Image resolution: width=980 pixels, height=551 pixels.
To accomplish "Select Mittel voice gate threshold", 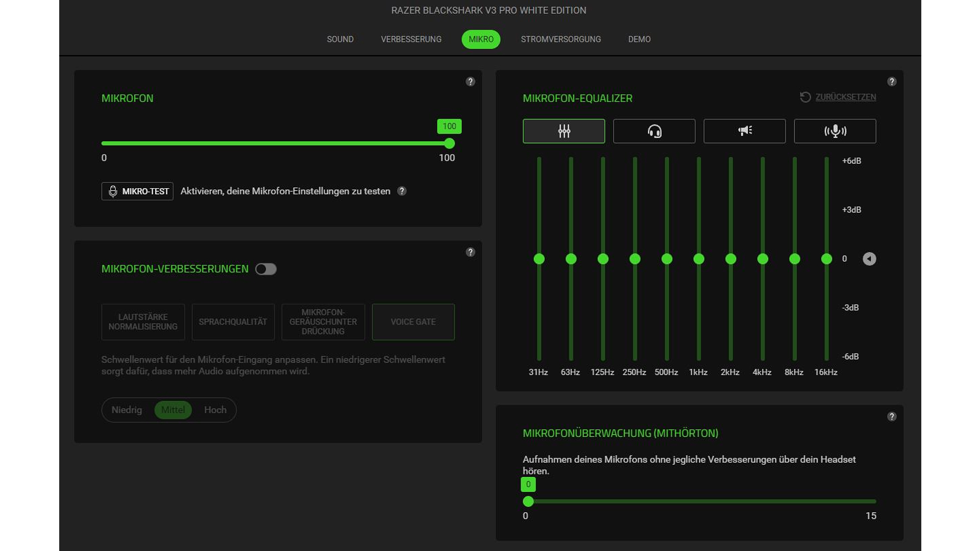I will [x=173, y=410].
